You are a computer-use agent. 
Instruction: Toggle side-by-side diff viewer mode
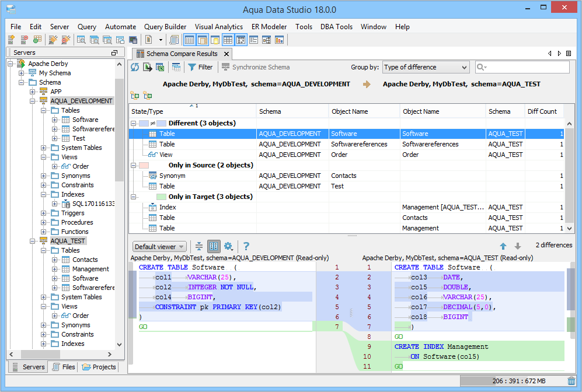(214, 246)
